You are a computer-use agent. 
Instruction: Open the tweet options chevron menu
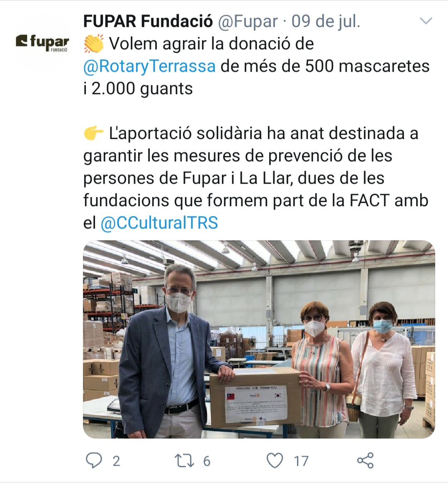pos(426,21)
